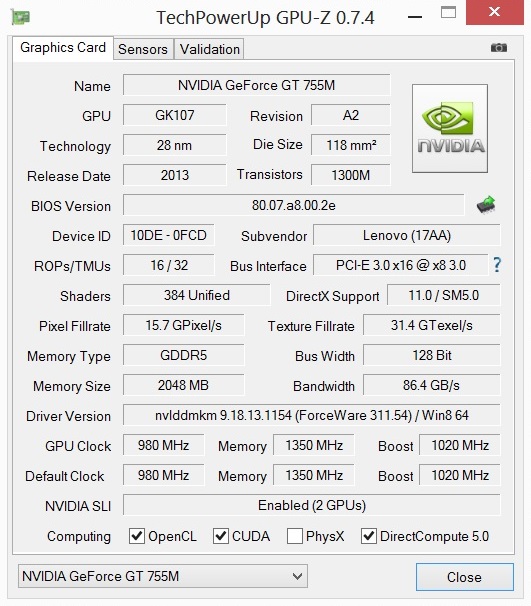Switch to the Validation tab

click(209, 49)
